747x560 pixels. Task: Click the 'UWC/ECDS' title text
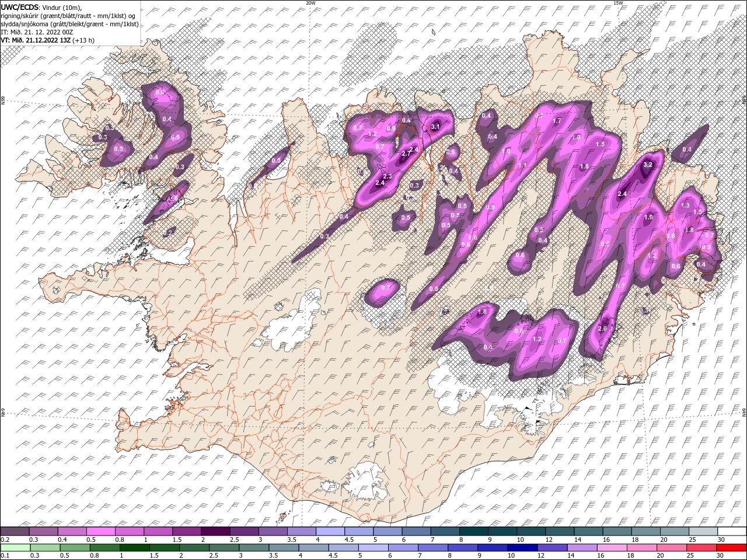[20, 6]
